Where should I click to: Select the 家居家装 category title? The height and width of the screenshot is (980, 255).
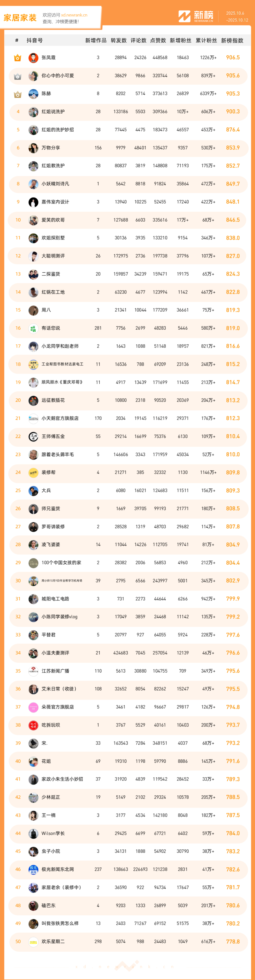click(20, 18)
